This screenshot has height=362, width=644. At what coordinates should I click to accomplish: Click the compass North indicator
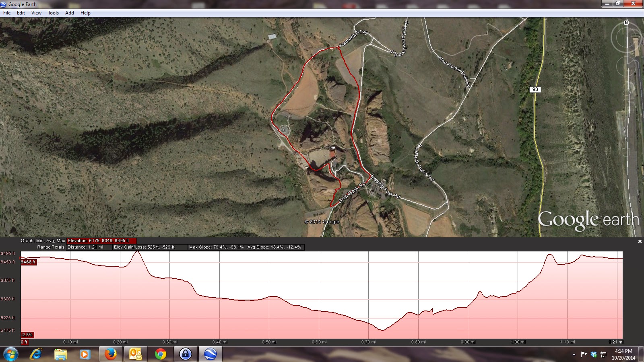[626, 23]
